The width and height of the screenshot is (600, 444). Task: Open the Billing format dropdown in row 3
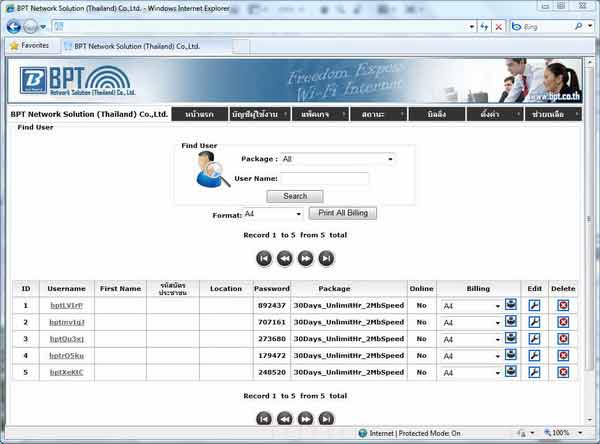coord(471,339)
